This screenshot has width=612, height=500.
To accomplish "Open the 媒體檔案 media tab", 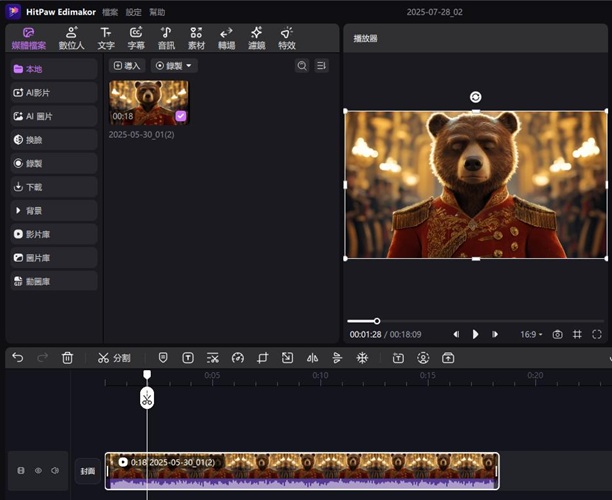I will pyautogui.click(x=28, y=38).
